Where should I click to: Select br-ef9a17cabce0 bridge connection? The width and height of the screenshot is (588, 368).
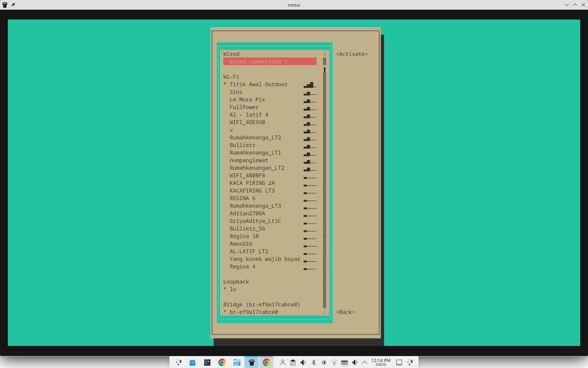[x=269, y=312]
